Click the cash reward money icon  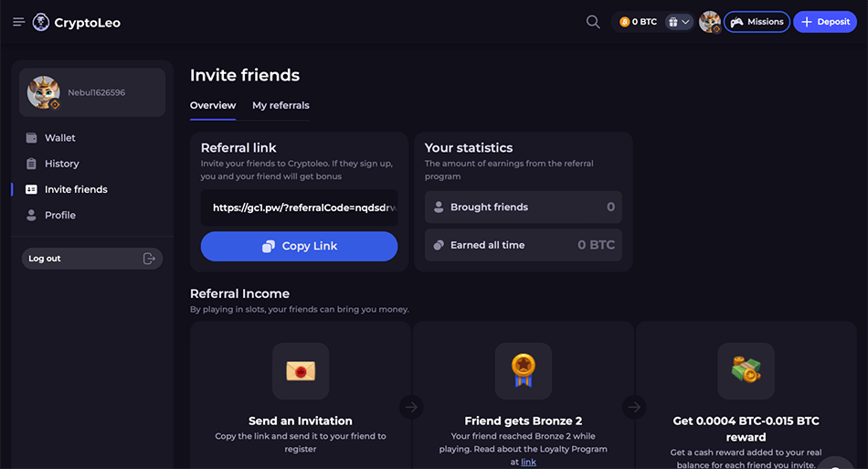click(x=746, y=371)
